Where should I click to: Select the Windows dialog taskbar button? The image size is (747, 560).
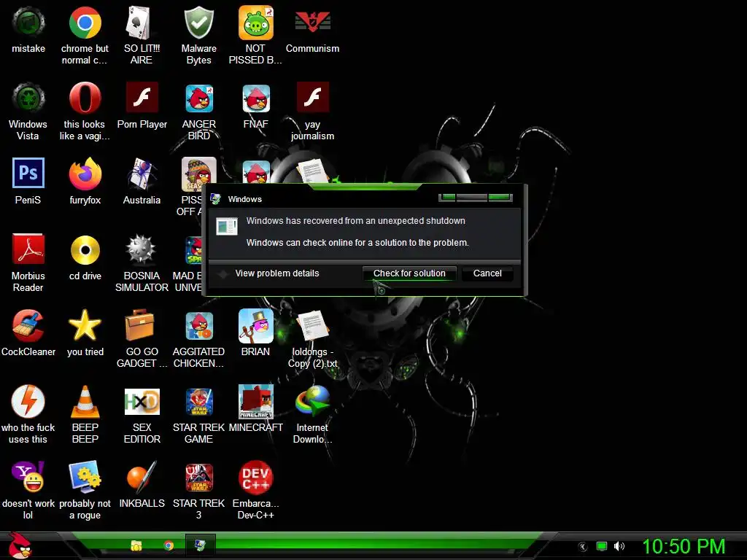click(200, 545)
